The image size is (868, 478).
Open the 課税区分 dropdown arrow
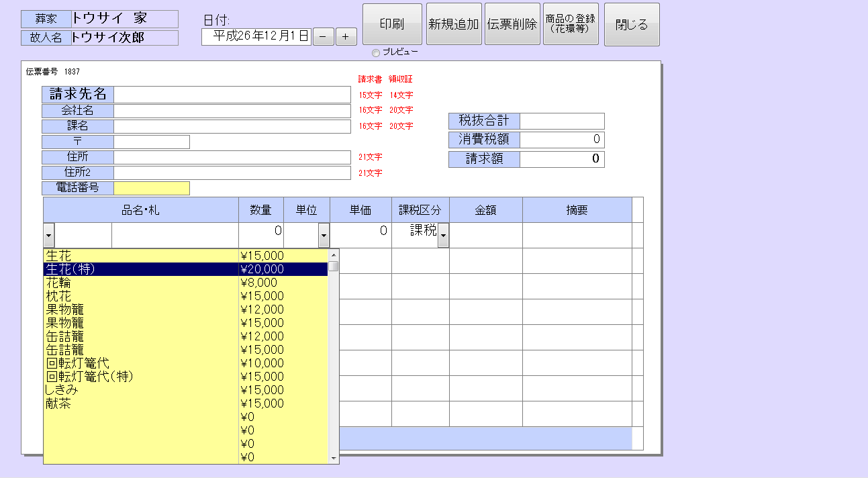[443, 236]
